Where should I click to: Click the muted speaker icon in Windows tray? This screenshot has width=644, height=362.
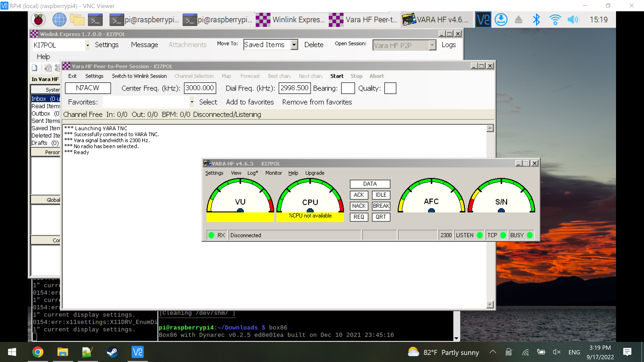point(557,352)
